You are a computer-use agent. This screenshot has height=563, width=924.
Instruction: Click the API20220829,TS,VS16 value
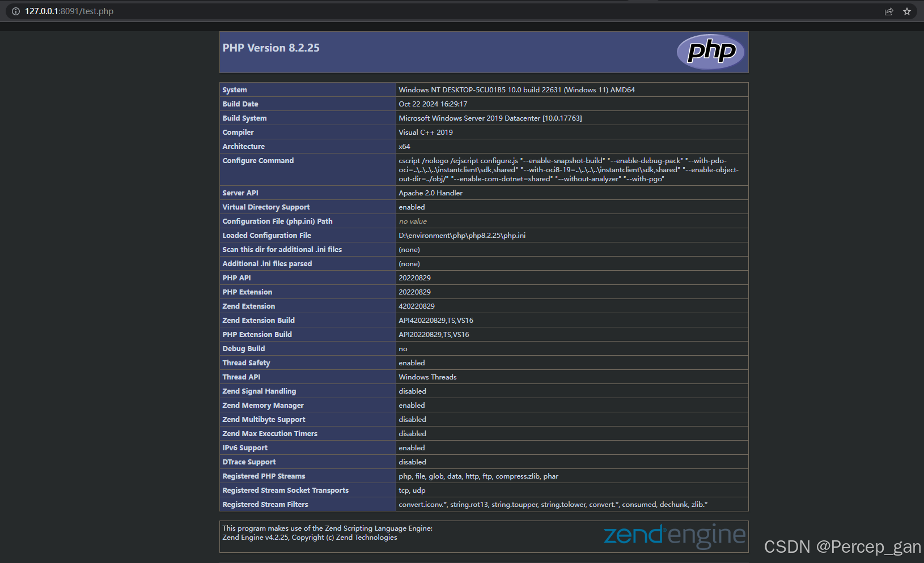pos(434,335)
